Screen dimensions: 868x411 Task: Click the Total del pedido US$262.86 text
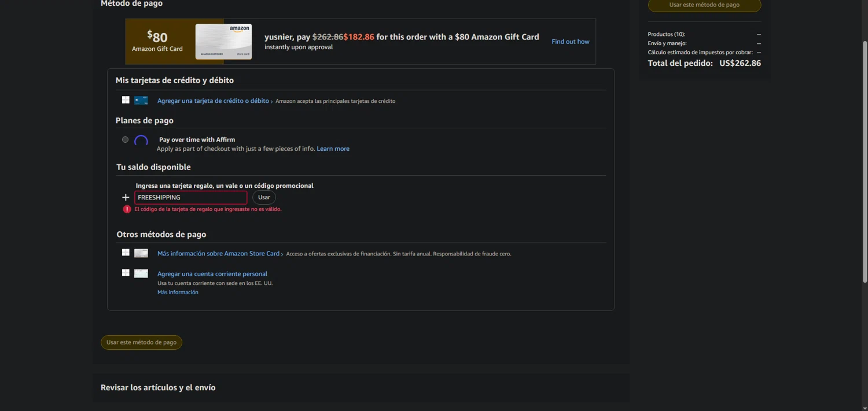(704, 63)
